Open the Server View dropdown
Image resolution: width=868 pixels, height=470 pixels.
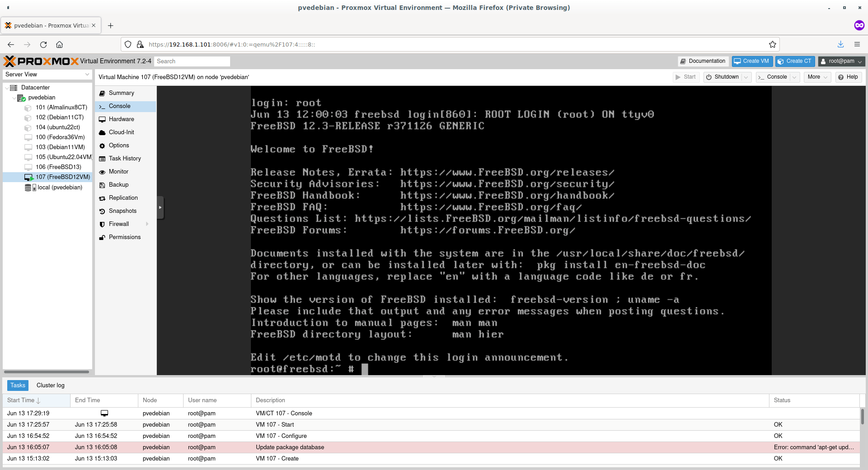47,75
